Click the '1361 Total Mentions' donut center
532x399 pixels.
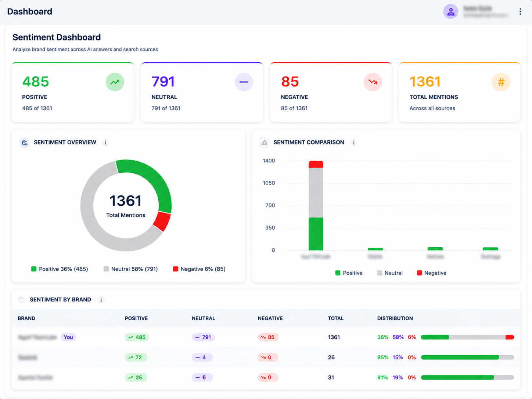[x=126, y=206]
